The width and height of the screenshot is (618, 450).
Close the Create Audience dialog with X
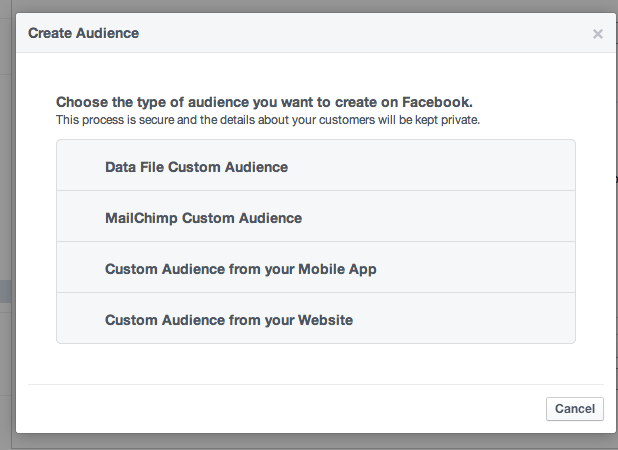(598, 34)
